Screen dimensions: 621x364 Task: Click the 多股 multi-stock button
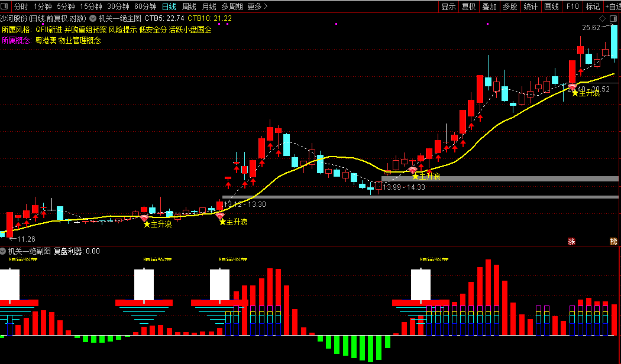pos(510,6)
